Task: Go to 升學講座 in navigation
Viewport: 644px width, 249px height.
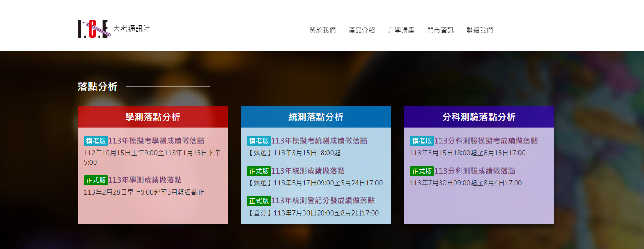Action: (x=401, y=30)
